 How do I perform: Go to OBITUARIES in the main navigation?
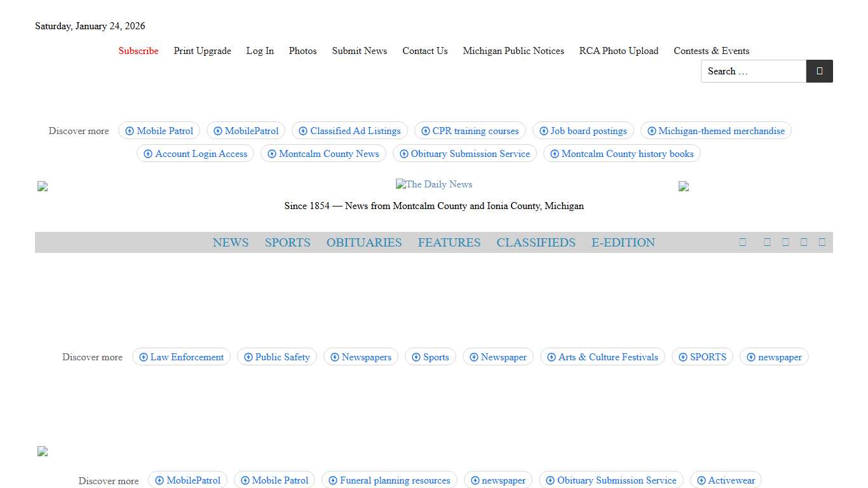pyautogui.click(x=364, y=243)
